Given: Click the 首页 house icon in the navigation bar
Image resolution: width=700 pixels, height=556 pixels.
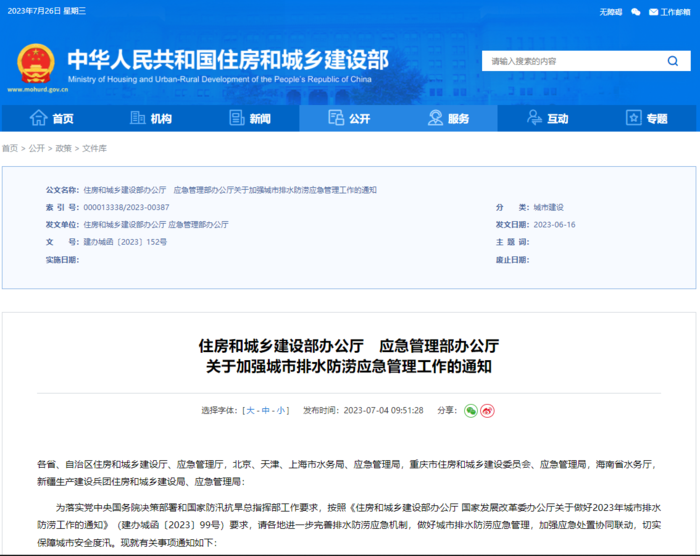Looking at the screenshot, I should [x=38, y=118].
